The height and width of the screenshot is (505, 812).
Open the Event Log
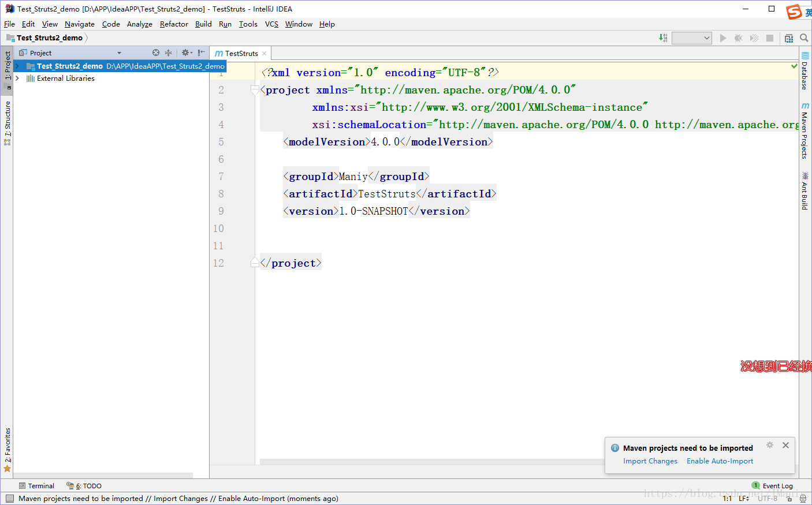click(x=772, y=486)
